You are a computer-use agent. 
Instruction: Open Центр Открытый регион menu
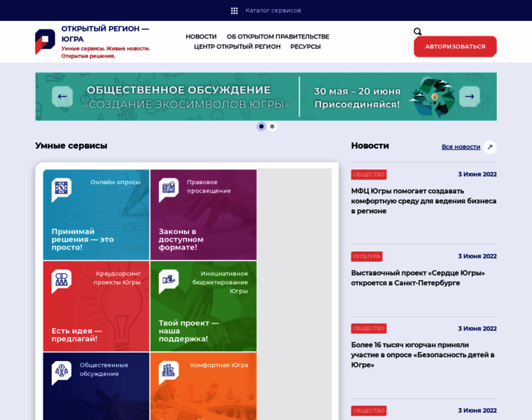click(x=237, y=46)
